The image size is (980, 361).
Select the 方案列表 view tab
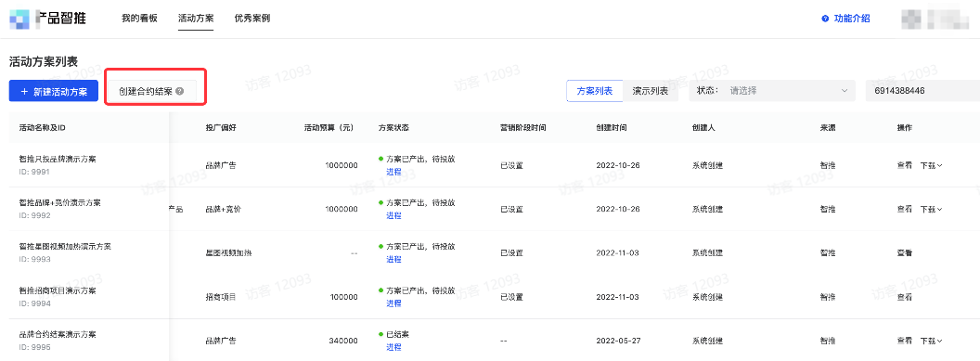click(x=594, y=91)
